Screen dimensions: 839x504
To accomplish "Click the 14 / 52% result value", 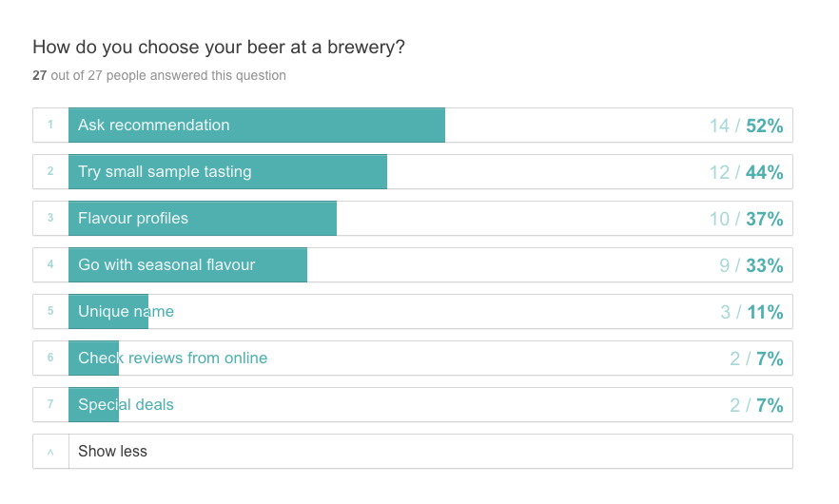I will (746, 126).
